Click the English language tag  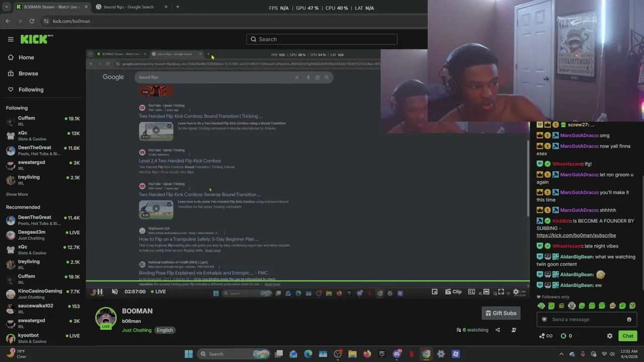point(165,330)
